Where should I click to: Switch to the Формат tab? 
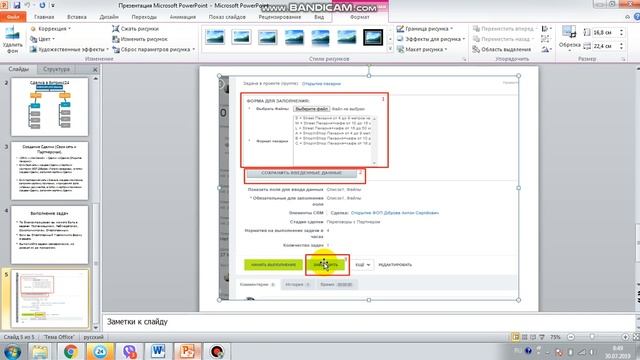click(360, 17)
